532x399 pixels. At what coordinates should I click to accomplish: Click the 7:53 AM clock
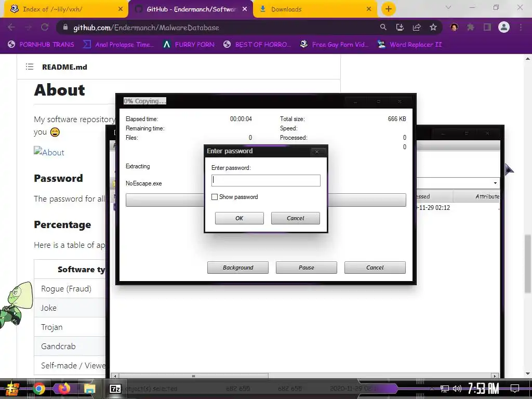[484, 388]
